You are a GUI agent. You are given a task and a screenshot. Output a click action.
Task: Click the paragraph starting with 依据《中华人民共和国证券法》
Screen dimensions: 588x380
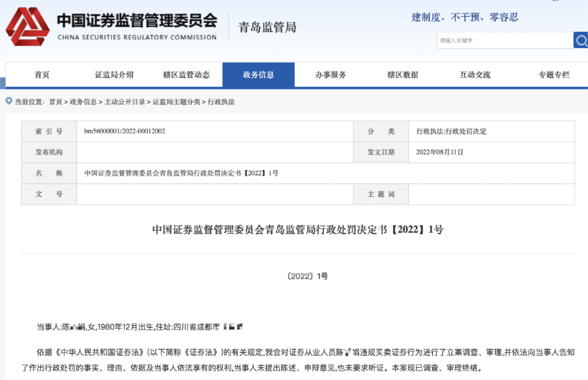[298, 360]
